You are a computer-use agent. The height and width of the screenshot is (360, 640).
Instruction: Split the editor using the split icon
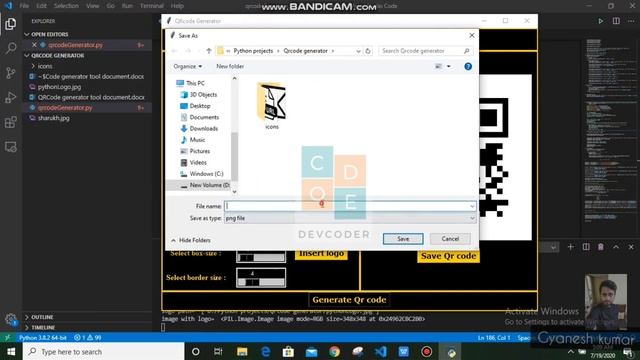pyautogui.click(x=616, y=21)
